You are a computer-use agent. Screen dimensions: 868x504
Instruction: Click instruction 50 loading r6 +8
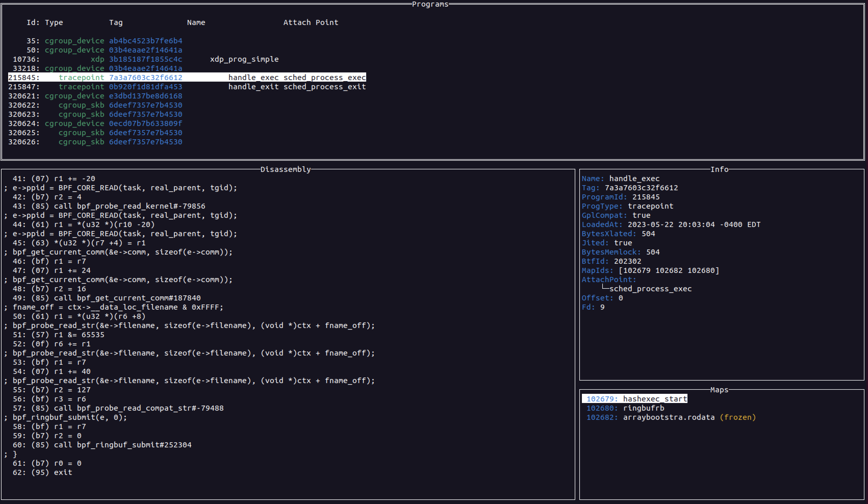click(x=79, y=316)
